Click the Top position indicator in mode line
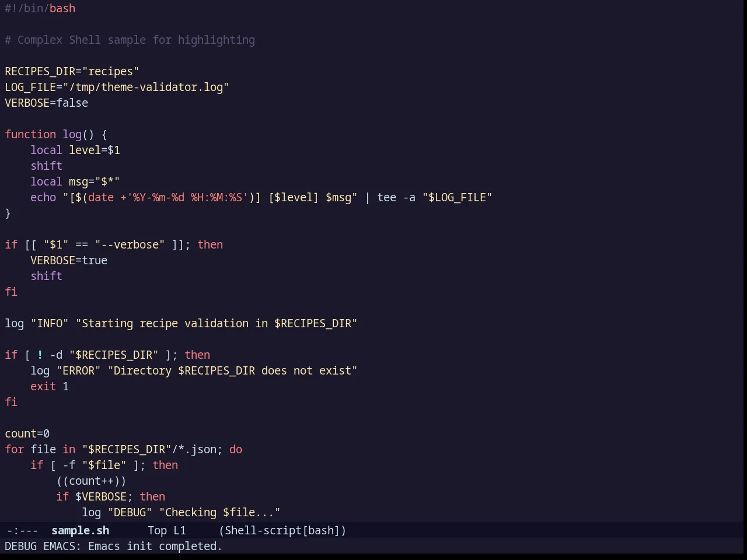This screenshot has height=560, width=747. point(157,530)
